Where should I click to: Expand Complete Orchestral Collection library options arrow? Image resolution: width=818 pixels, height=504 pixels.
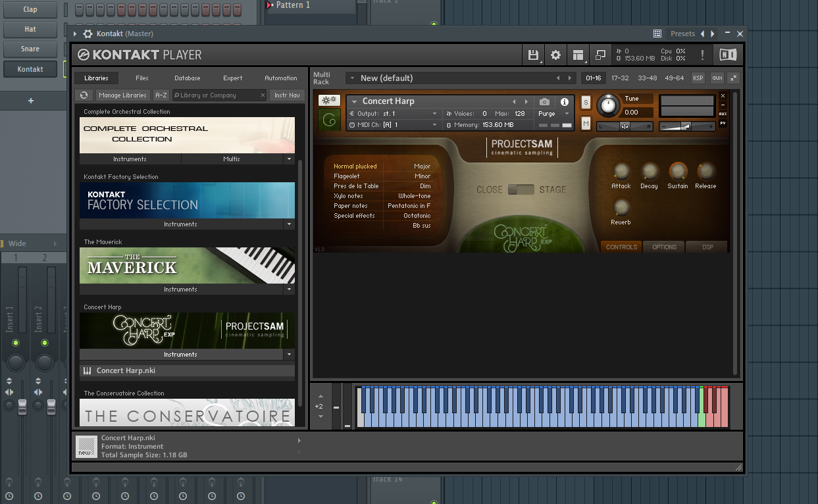pyautogui.click(x=289, y=159)
